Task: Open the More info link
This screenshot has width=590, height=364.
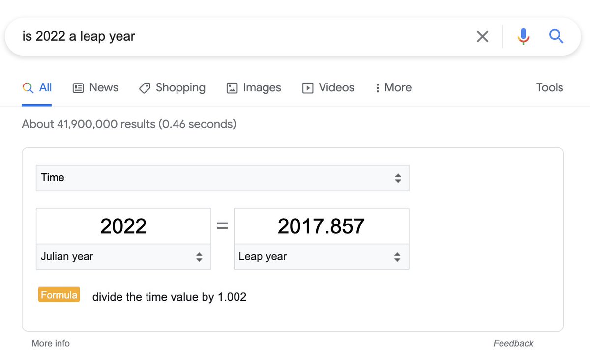Action: [51, 343]
